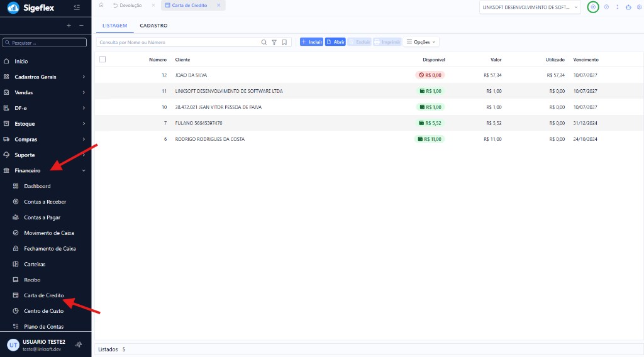The image size is (644, 357).
Task: Select the RODRIGO RODRIGUES DA COSTA row
Action: 369,139
